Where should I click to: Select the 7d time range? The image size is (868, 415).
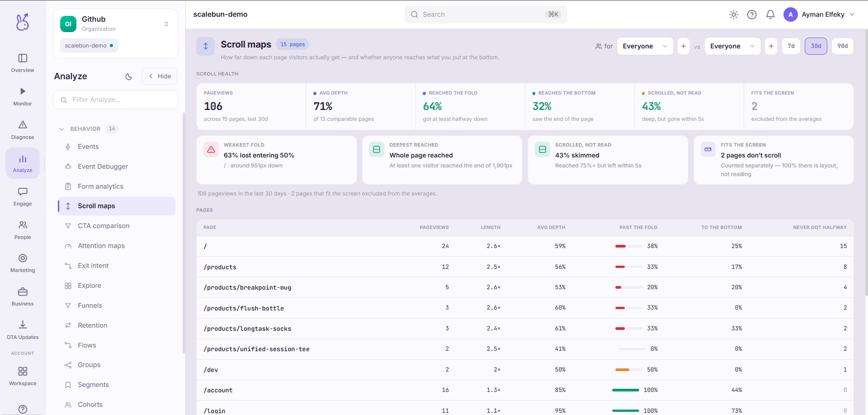tap(791, 46)
